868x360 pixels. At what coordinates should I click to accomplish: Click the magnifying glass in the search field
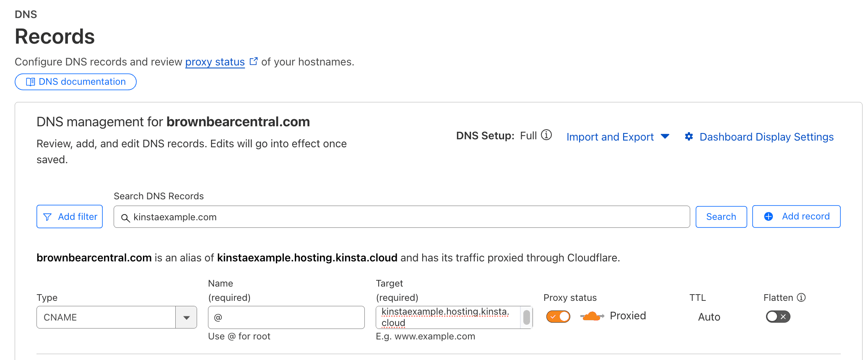click(125, 218)
